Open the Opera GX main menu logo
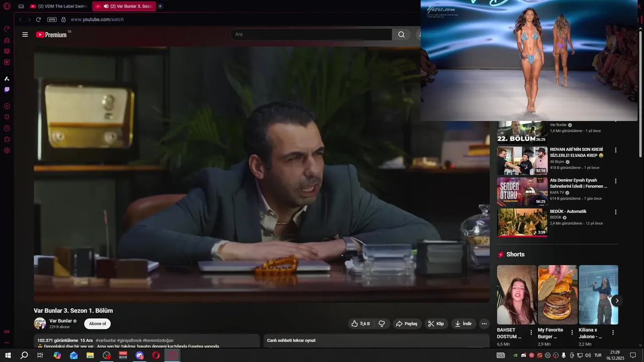The width and height of the screenshot is (644, 362). pyautogui.click(x=7, y=7)
